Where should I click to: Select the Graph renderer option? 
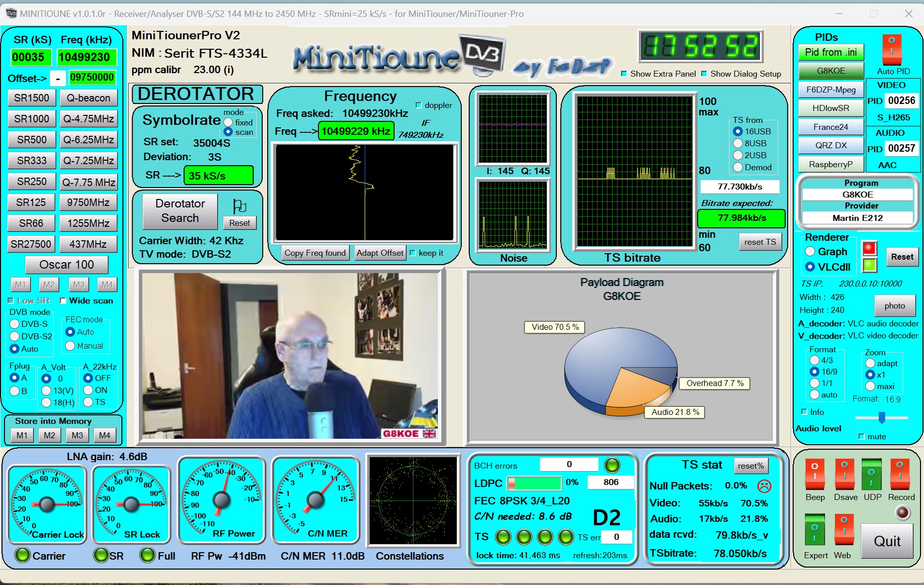click(x=810, y=252)
